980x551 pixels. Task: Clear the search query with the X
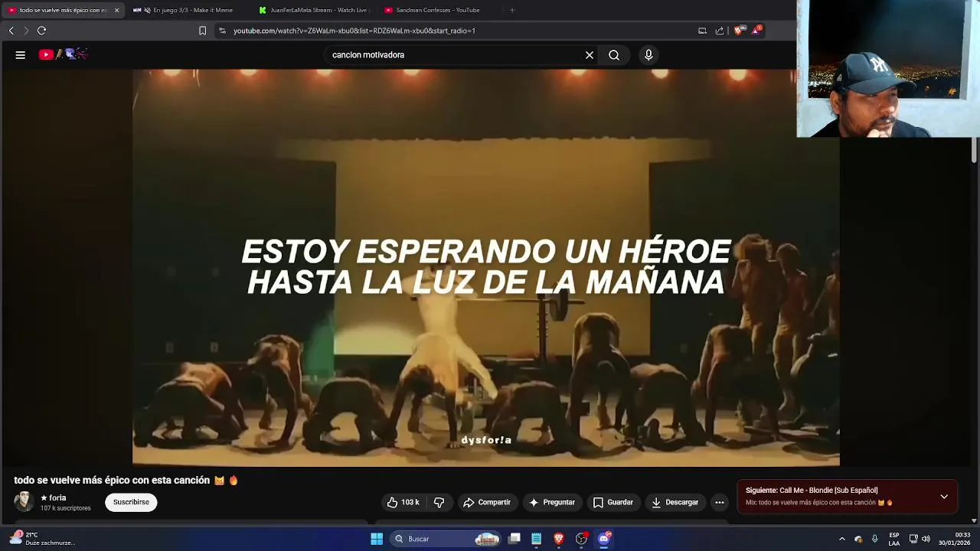(590, 55)
